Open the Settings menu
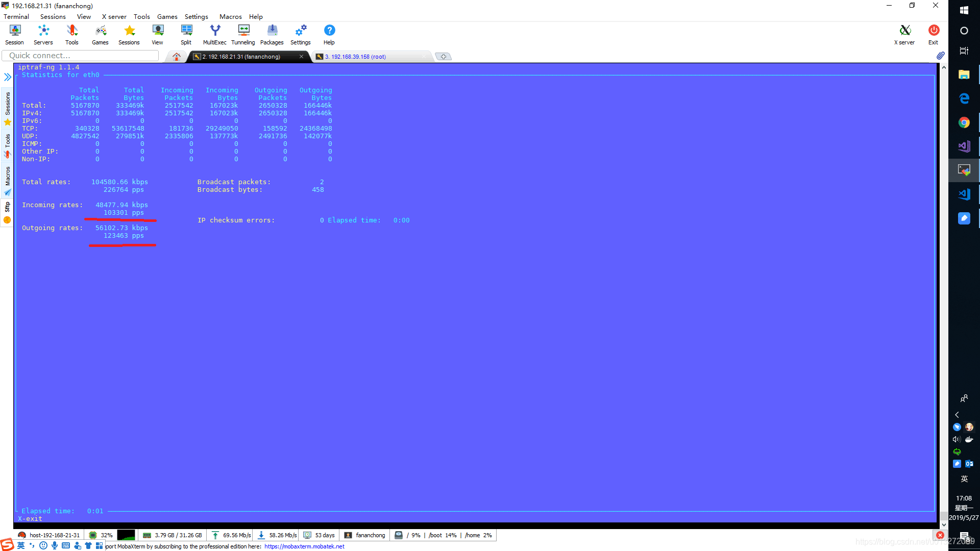The image size is (980, 551). tap(197, 17)
